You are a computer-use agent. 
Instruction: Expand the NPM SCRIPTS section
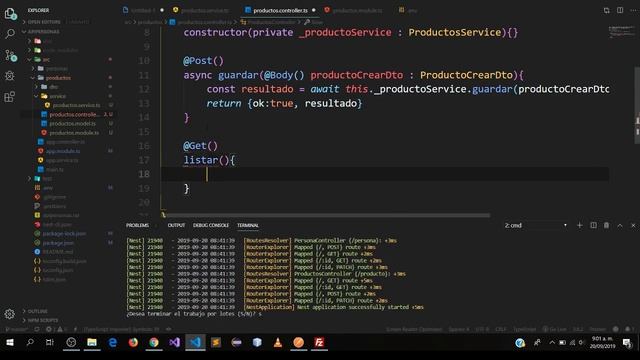pos(42,320)
